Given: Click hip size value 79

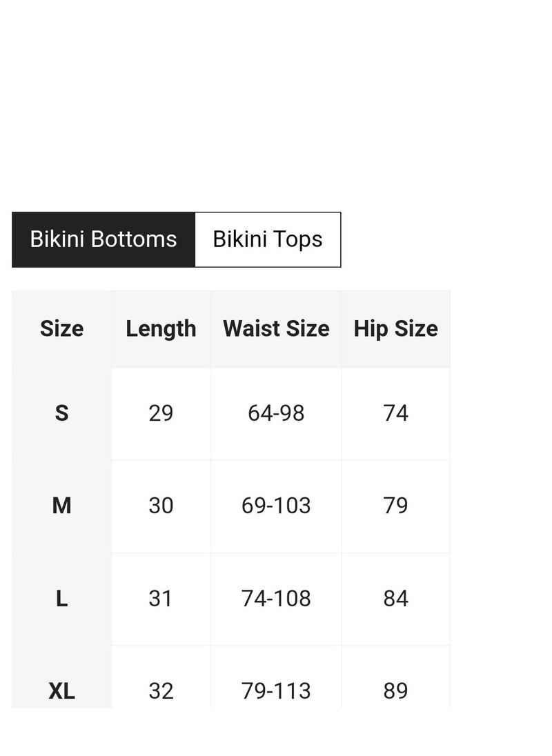Looking at the screenshot, I should point(396,506).
